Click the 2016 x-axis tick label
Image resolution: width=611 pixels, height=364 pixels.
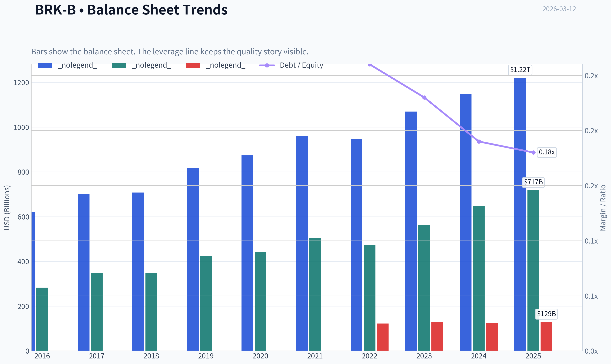click(42, 356)
